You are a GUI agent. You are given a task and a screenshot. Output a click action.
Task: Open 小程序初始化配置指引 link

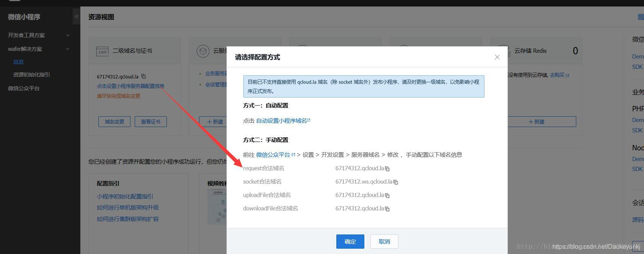(x=125, y=196)
